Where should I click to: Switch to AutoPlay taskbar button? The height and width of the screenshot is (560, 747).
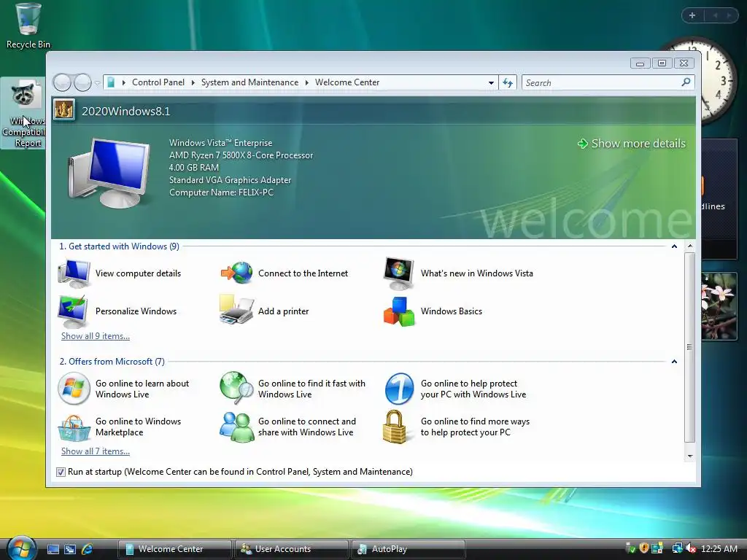408,549
